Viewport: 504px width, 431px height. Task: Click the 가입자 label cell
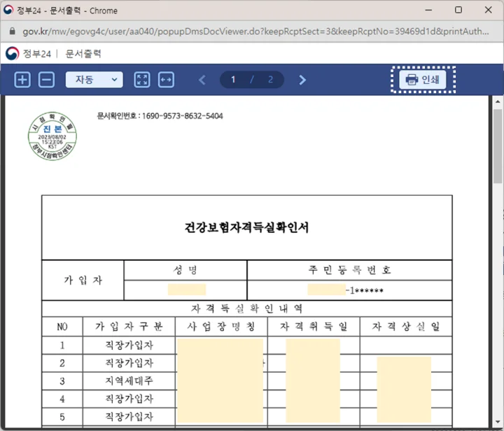pos(83,280)
